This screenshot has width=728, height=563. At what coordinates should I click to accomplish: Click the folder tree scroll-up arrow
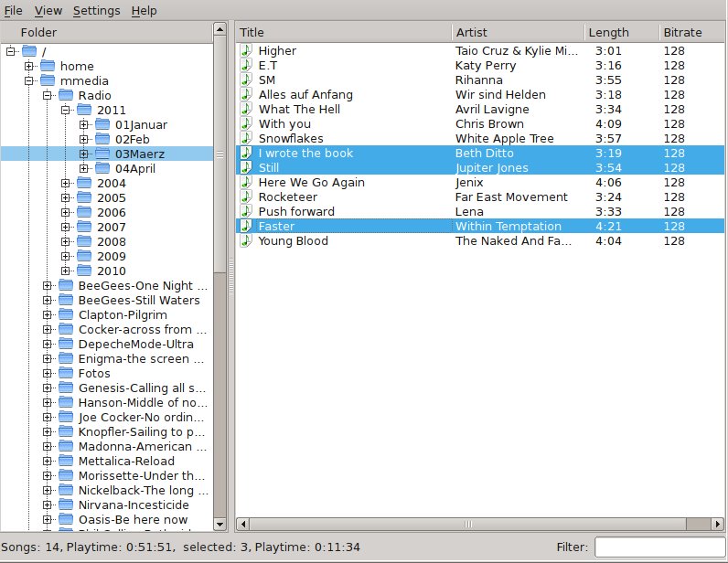tap(219, 30)
